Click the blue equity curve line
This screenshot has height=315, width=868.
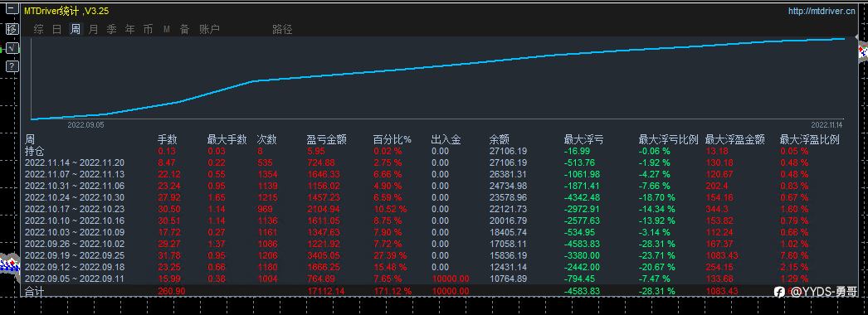438,66
